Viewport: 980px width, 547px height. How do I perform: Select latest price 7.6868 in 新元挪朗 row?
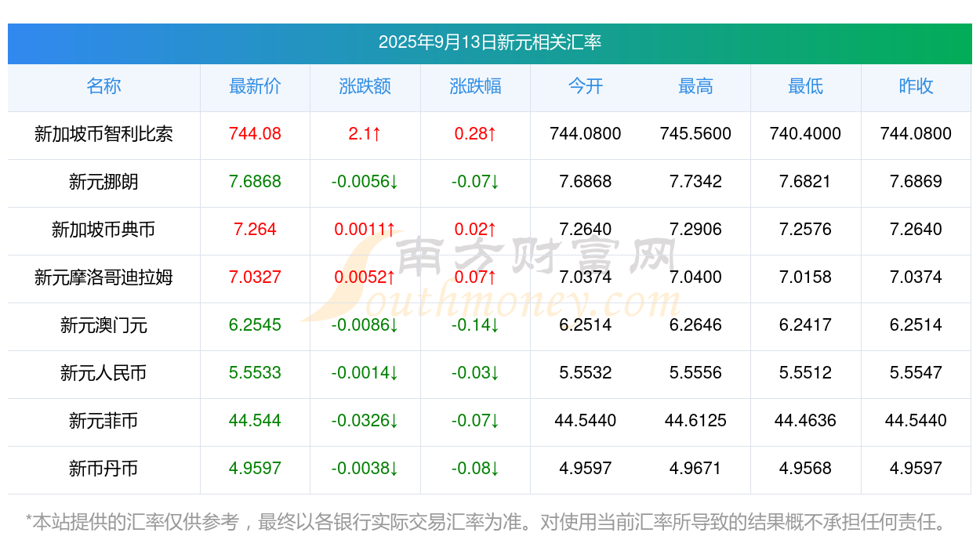[x=255, y=182]
